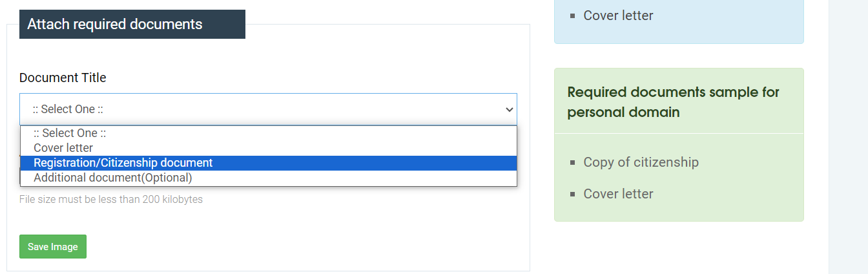Click the 'Document Title' field label

[63, 78]
